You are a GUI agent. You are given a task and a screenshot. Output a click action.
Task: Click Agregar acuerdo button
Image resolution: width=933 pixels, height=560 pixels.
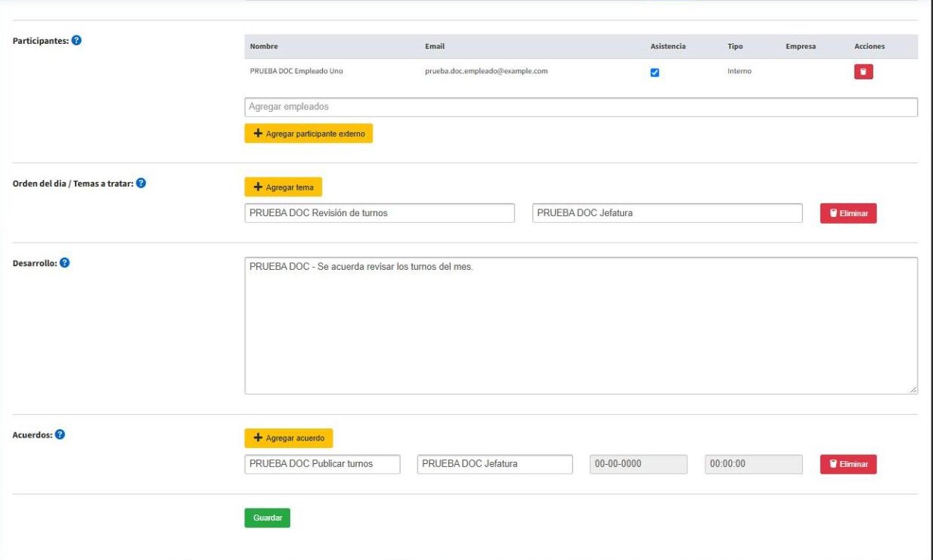point(289,438)
